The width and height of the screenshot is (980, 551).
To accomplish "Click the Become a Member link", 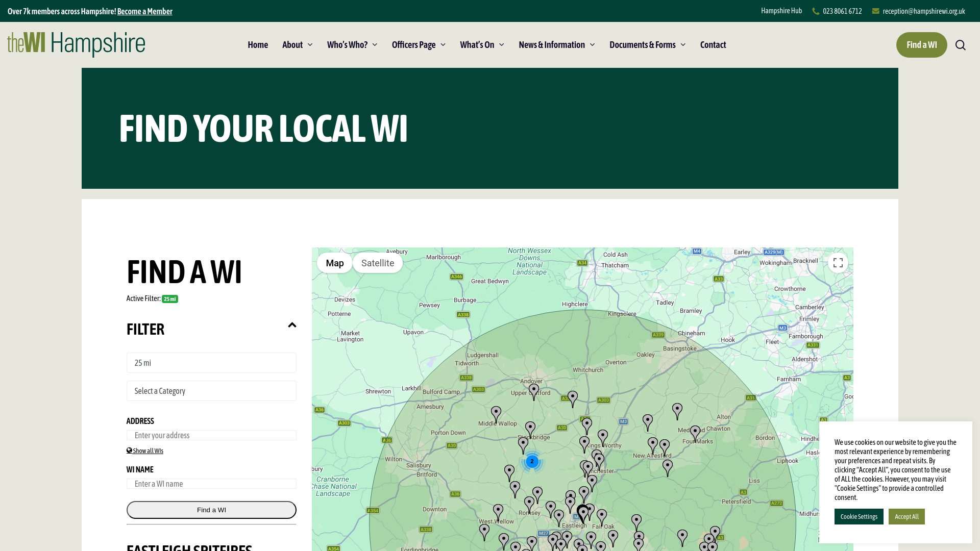I will click(x=145, y=11).
